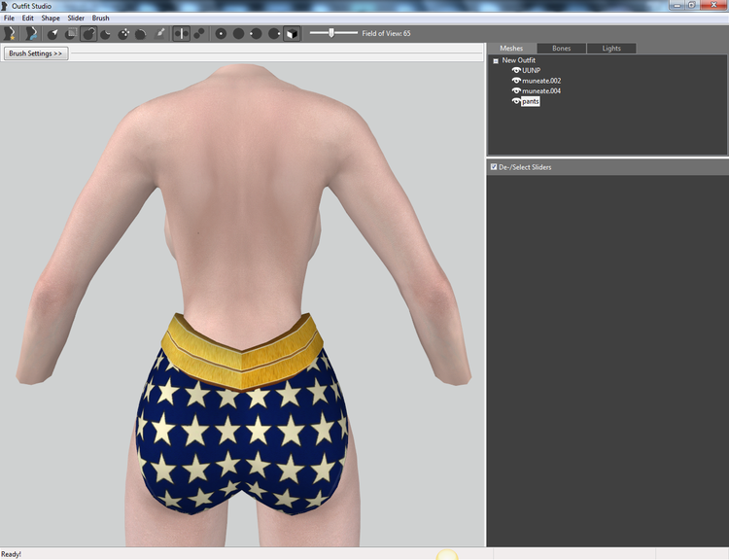729x560 pixels.
Task: Select New Outfit root item
Action: (518, 60)
